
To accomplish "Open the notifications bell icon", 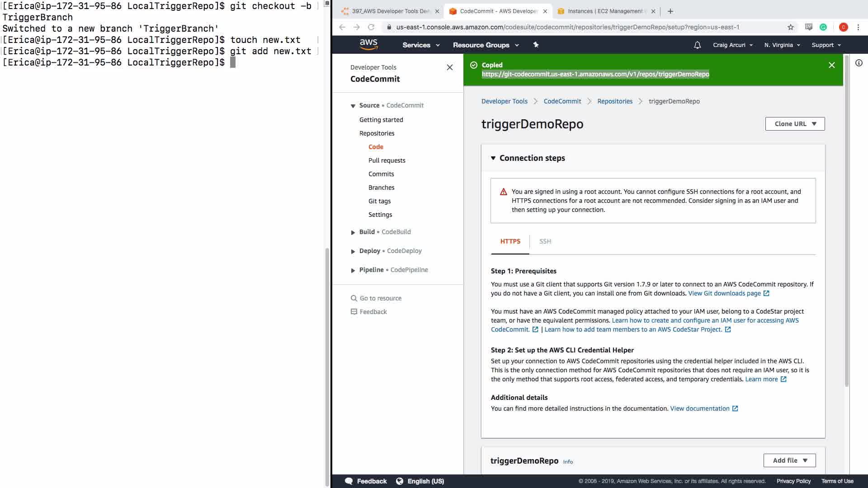I will 697,45.
